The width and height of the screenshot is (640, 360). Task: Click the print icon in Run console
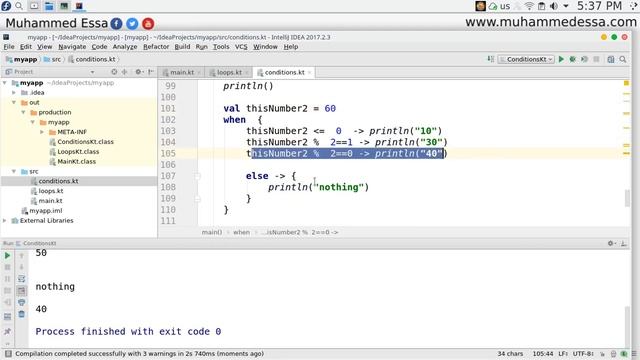(22, 302)
